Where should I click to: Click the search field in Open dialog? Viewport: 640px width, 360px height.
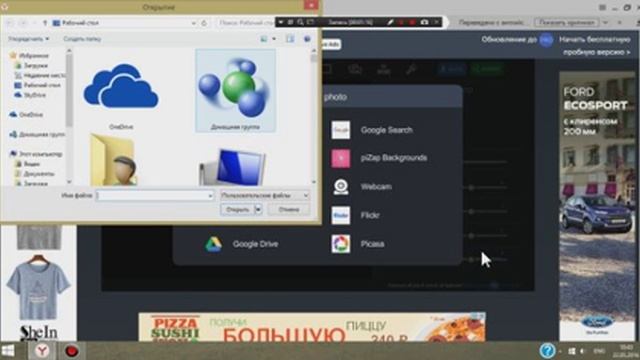click(245, 23)
